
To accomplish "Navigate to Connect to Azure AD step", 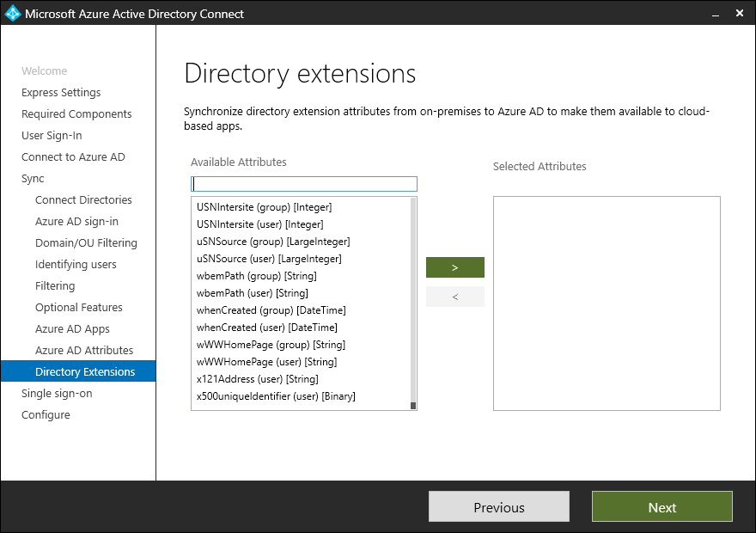I will click(x=73, y=157).
